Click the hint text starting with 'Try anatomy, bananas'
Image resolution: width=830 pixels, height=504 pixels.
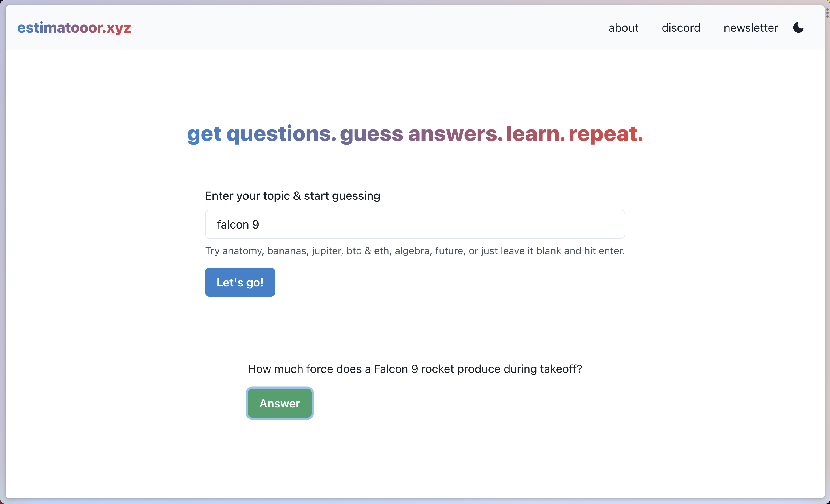pos(415,251)
